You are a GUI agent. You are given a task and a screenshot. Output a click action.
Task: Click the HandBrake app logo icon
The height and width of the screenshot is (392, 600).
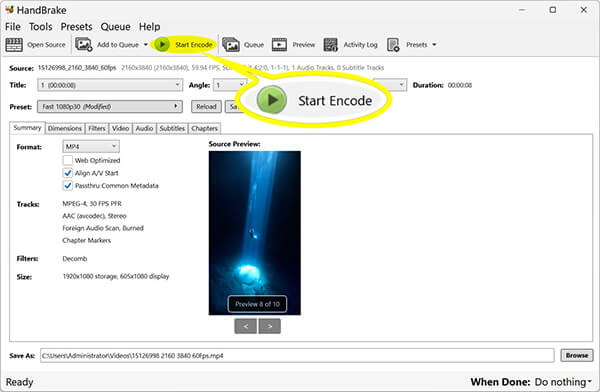click(x=9, y=9)
